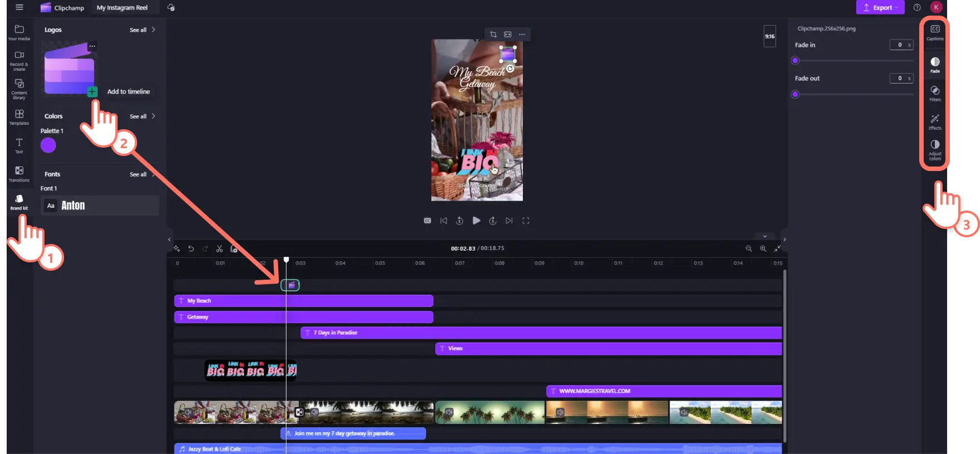This screenshot has width=980, height=454.
Task: Click green plus to add logo to timeline
Action: pos(93,91)
